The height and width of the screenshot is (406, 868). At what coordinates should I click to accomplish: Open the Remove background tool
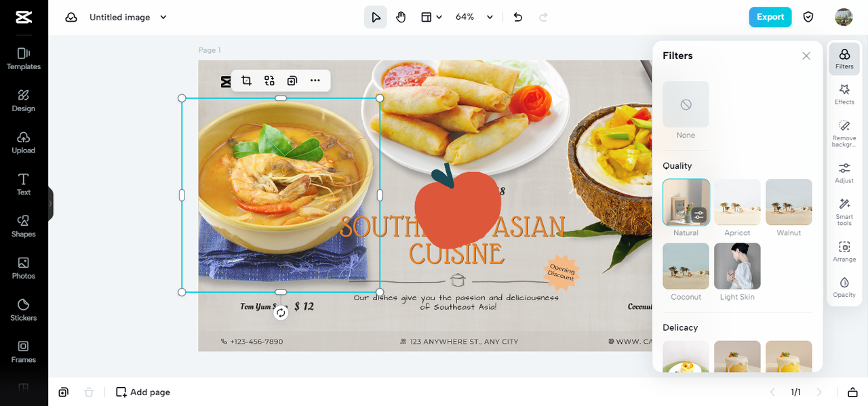point(844,134)
